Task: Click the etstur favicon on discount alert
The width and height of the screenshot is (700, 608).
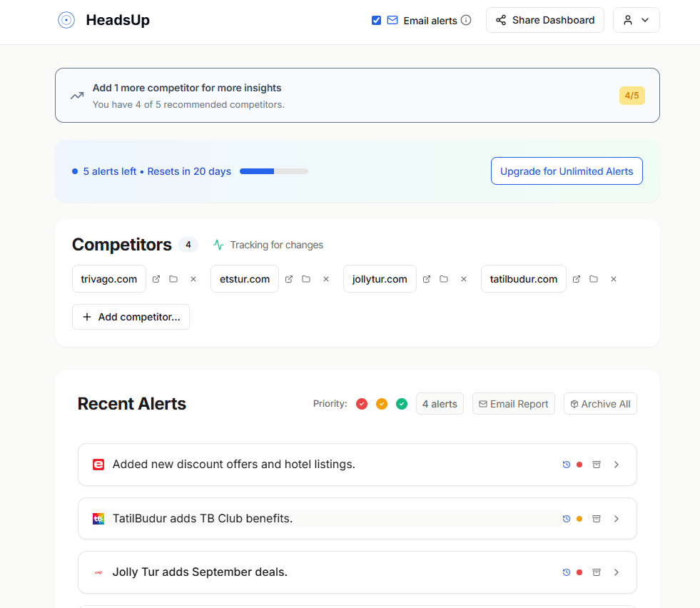Action: 98,465
